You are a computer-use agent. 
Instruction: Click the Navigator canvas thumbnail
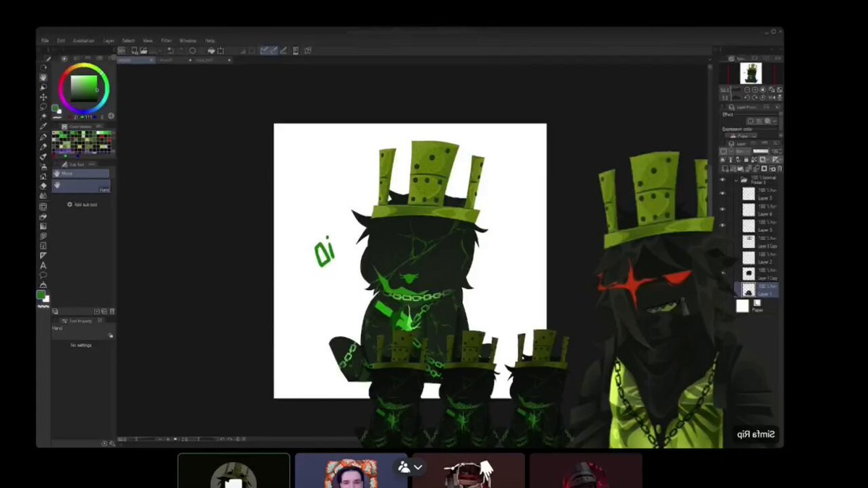(751, 73)
